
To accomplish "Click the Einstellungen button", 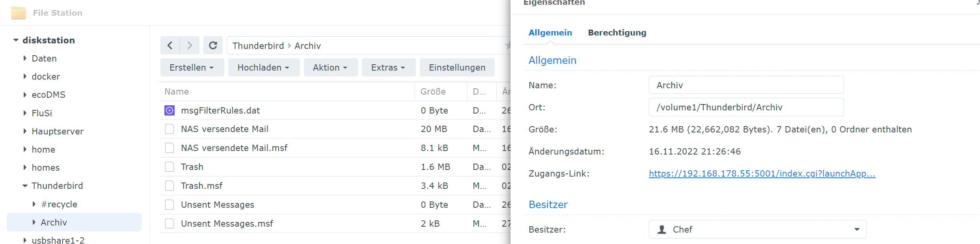I will coord(457,67).
